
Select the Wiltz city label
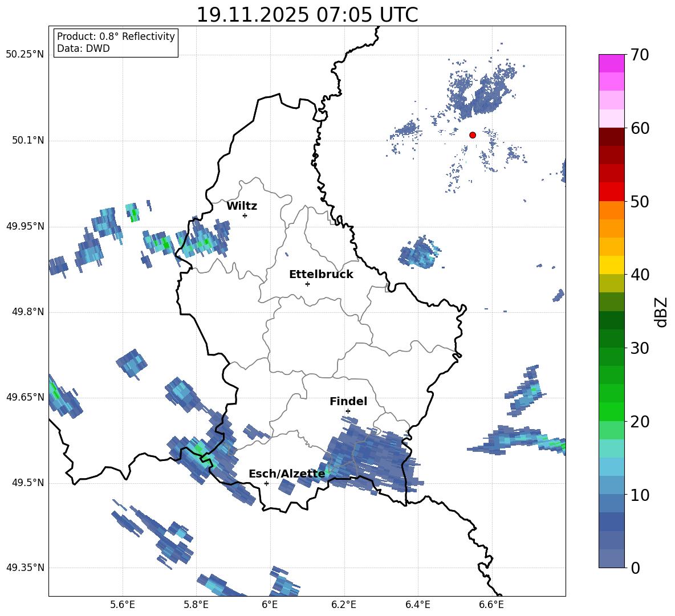pos(242,206)
